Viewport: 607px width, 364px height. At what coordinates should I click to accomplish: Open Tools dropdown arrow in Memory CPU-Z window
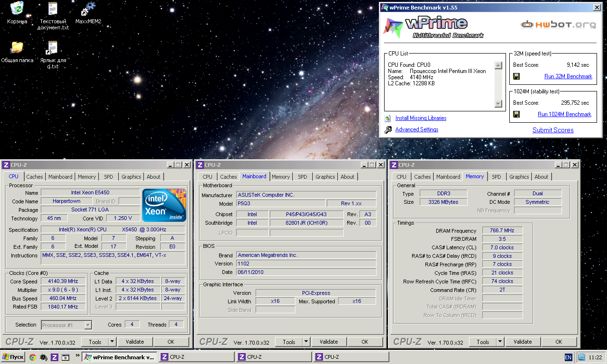coord(500,342)
